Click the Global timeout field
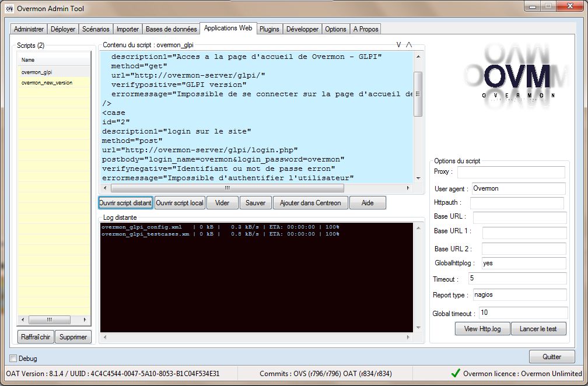The width and height of the screenshot is (588, 386). (523, 313)
